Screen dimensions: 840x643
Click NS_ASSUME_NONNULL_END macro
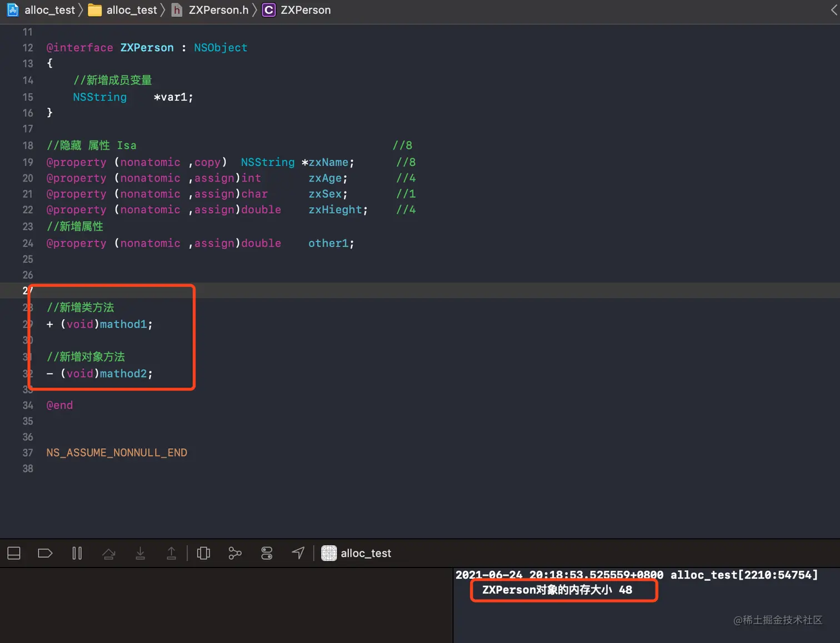click(x=117, y=453)
